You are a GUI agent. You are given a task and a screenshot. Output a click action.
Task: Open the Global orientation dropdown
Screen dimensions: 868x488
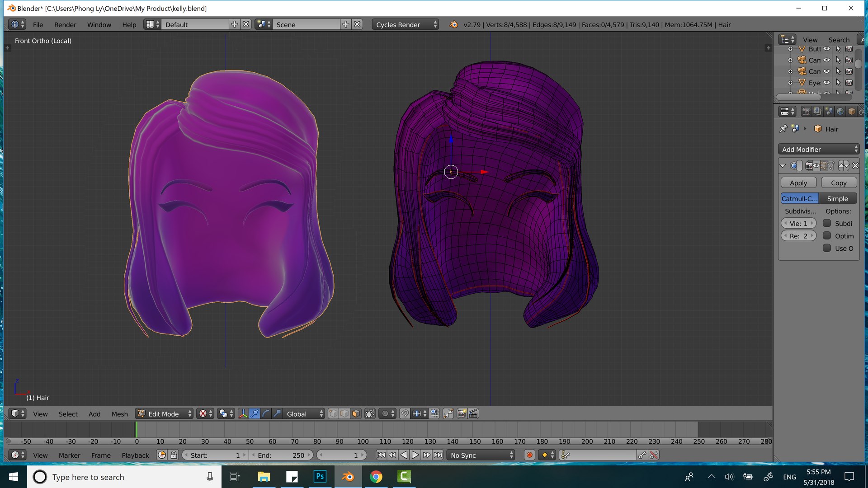click(305, 414)
